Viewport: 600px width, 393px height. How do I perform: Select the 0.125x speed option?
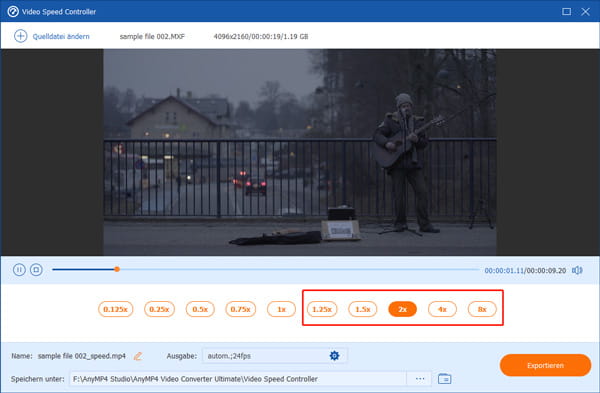(116, 309)
